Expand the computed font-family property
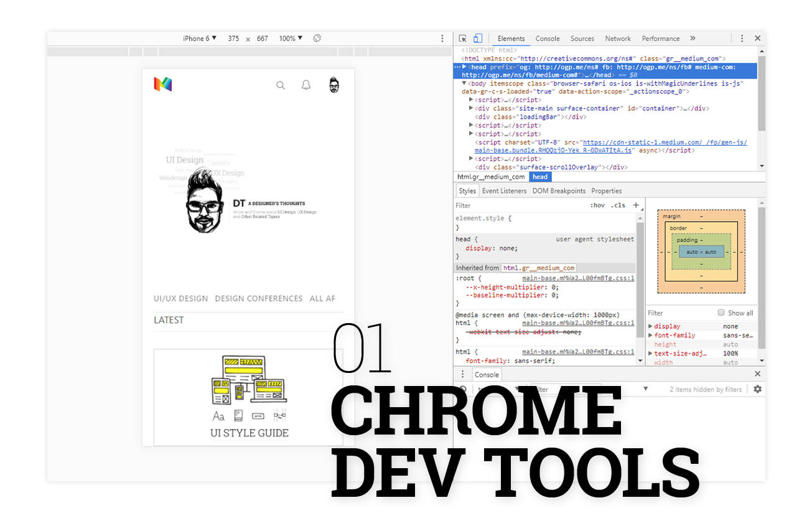This screenshot has width=812, height=513. pyautogui.click(x=651, y=336)
